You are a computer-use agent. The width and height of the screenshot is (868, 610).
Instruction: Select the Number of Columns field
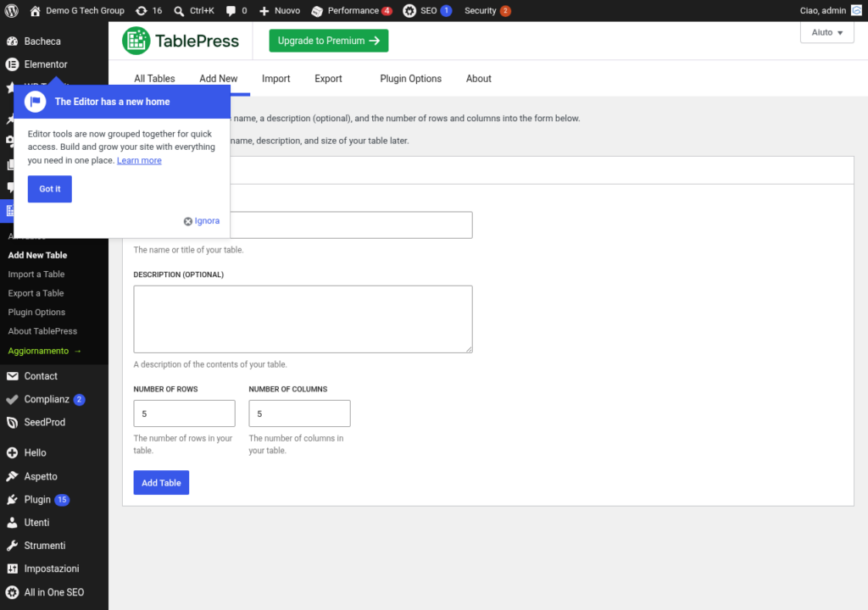(299, 413)
